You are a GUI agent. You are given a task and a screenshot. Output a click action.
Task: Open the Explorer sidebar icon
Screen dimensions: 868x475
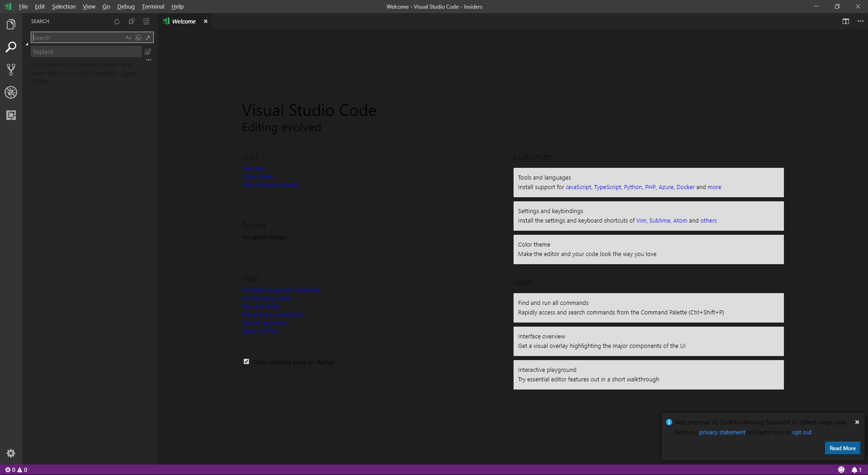(x=11, y=24)
